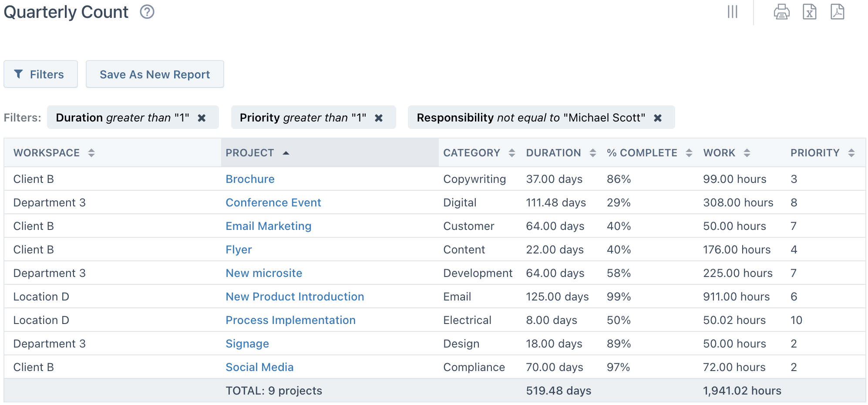The width and height of the screenshot is (868, 405).
Task: Select the TOTAL projects summary row
Action: click(274, 391)
